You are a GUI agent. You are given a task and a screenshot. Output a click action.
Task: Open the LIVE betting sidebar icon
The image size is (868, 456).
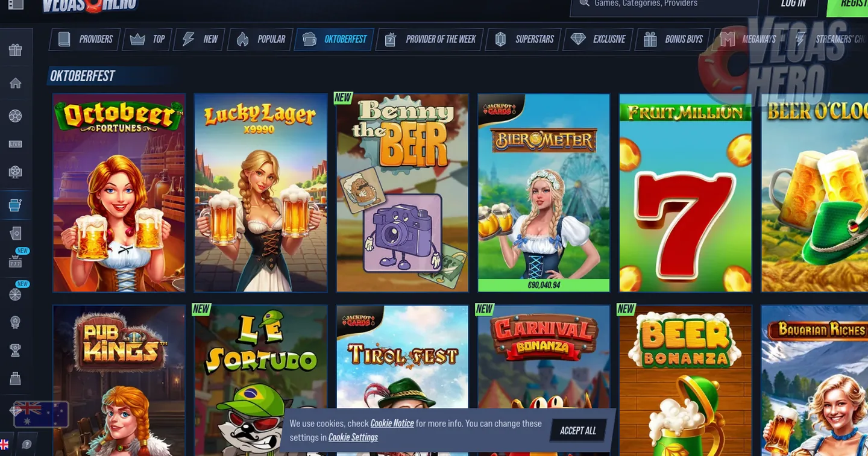[16, 144]
